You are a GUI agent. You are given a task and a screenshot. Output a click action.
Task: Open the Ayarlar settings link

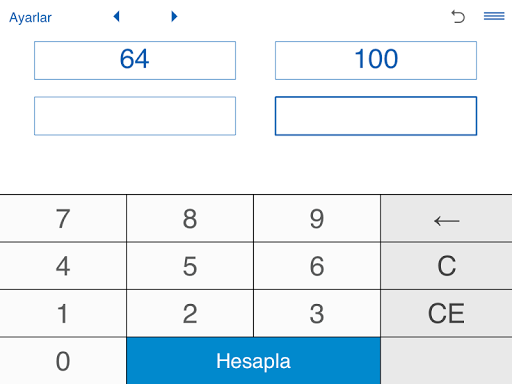click(x=30, y=17)
